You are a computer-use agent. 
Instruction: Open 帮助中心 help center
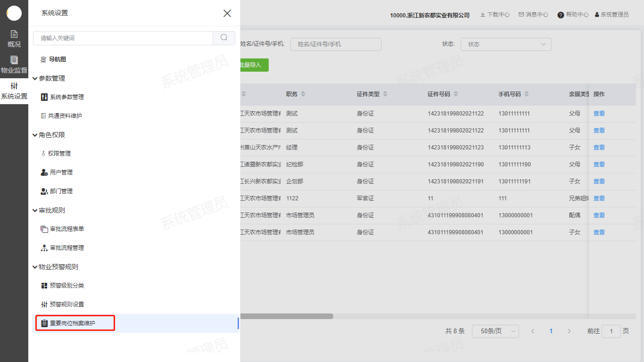pyautogui.click(x=573, y=15)
